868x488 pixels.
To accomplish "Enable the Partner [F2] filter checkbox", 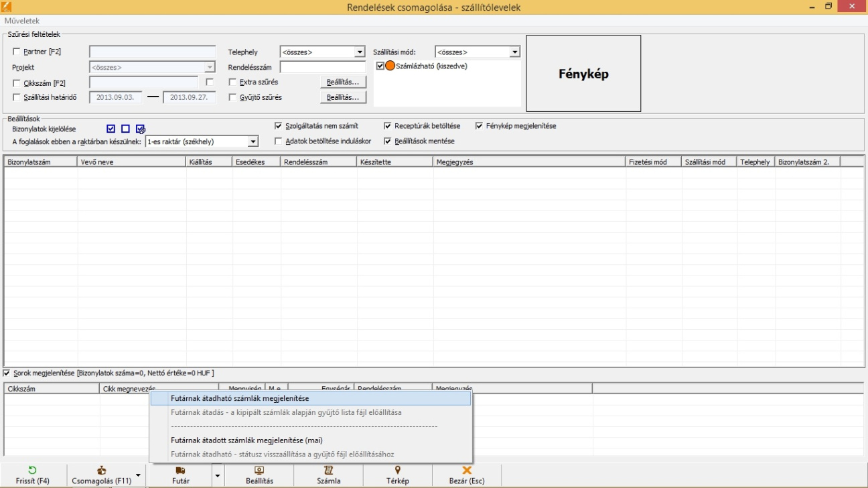I will 17,52.
